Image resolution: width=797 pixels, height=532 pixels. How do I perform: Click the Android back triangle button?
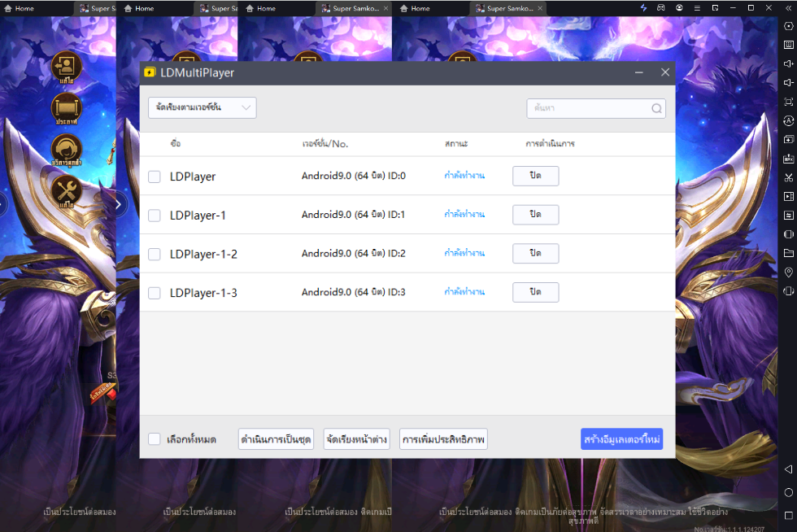coord(788,469)
